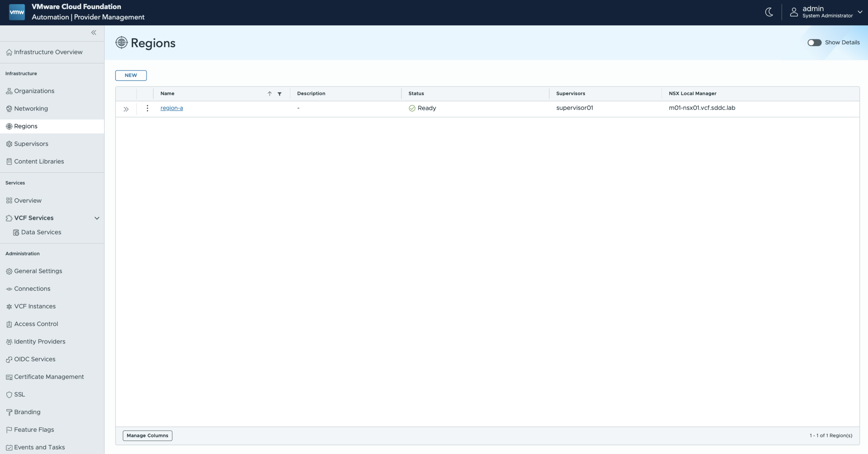Open the region-a row actions menu
Image resolution: width=868 pixels, height=454 pixels.
[x=147, y=108]
